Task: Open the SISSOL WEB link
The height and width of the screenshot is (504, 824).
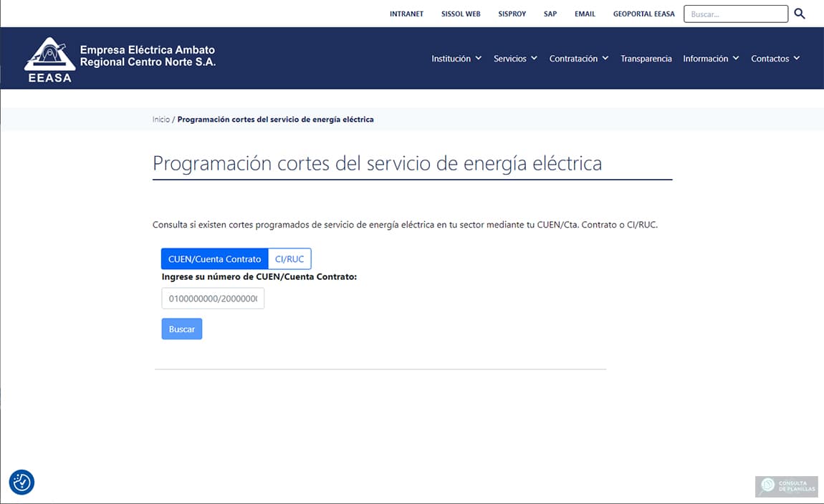Action: (x=461, y=14)
